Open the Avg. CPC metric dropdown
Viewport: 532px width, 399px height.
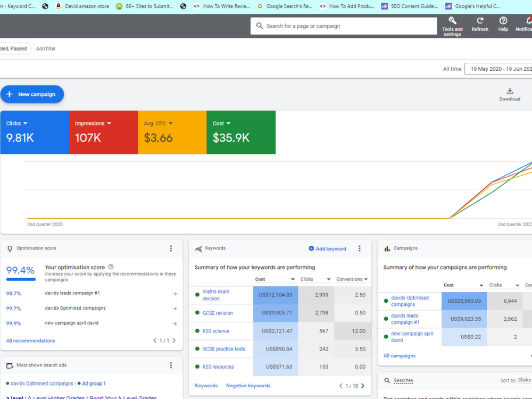point(171,123)
